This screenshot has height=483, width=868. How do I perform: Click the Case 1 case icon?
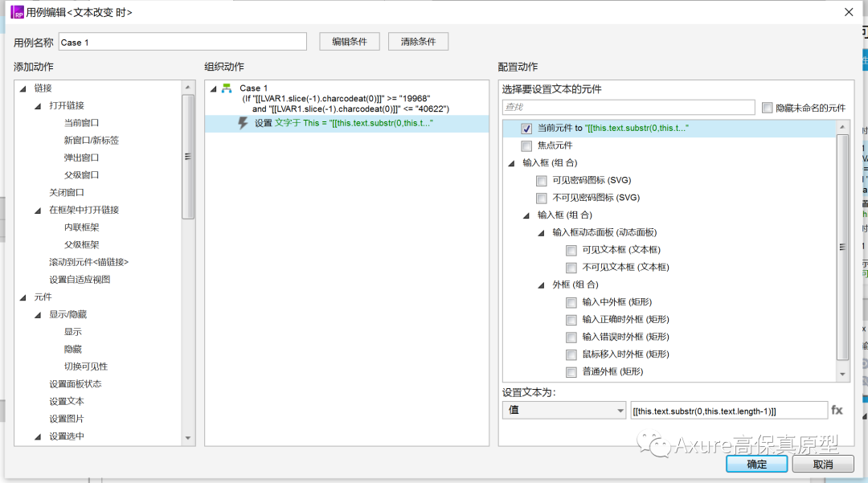(x=227, y=88)
